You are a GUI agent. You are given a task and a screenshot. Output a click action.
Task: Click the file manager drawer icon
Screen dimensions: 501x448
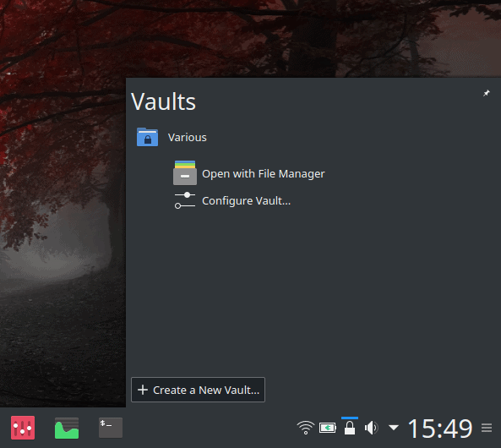185,172
